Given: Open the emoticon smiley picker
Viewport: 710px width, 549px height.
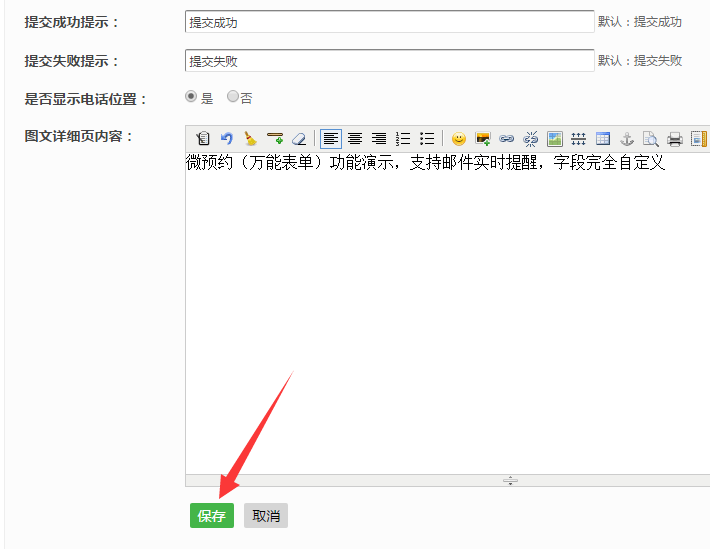Looking at the screenshot, I should [459, 139].
